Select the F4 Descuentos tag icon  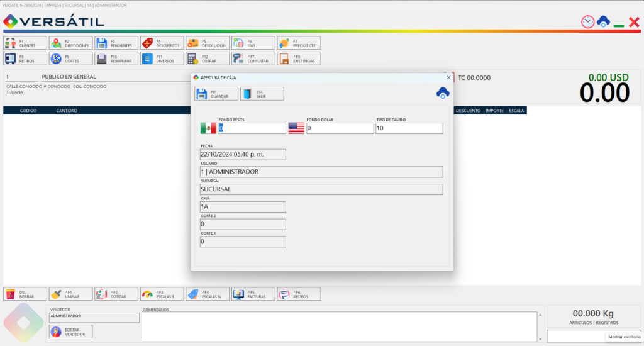pyautogui.click(x=147, y=43)
